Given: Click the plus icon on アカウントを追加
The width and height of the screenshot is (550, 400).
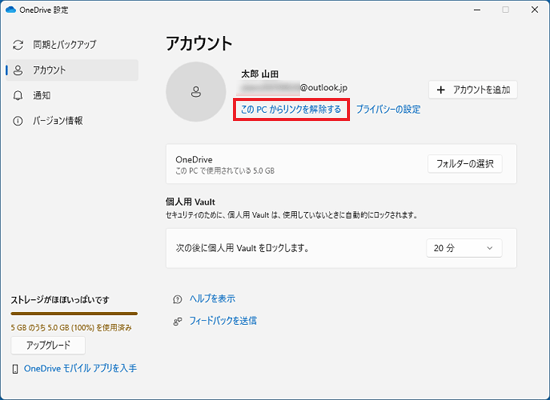Looking at the screenshot, I should coord(441,90).
